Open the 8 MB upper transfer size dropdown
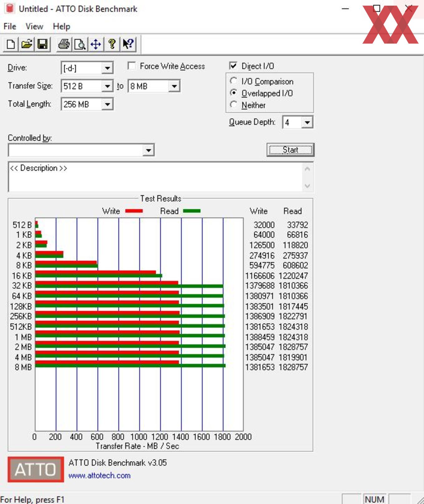The image size is (424, 504). pos(174,86)
